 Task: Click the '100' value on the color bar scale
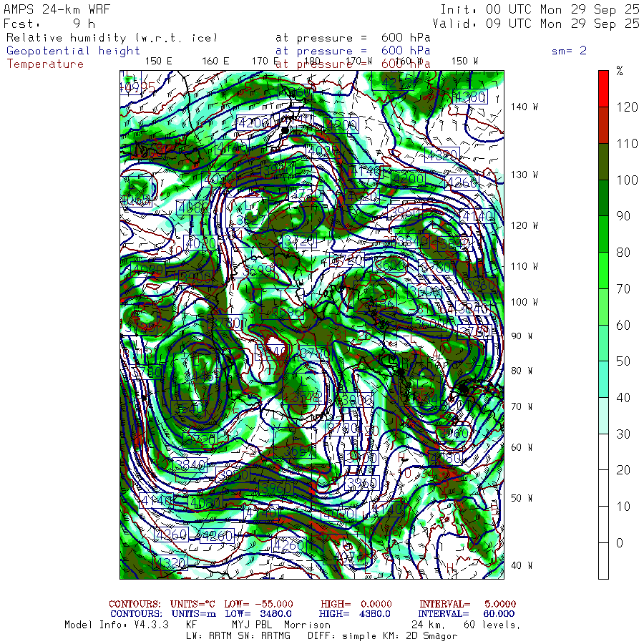[627, 180]
